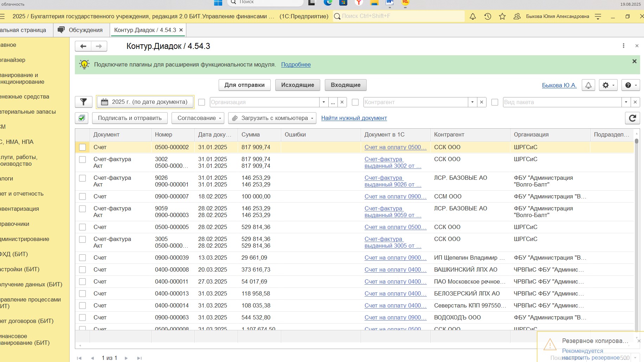This screenshot has width=644, height=362.
Task: Enable the Организация filter checkbox
Action: pyautogui.click(x=201, y=102)
